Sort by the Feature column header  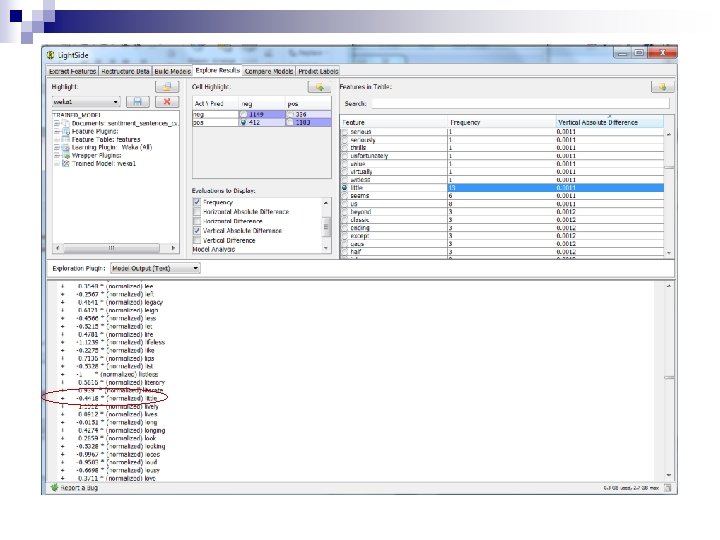tap(394, 122)
